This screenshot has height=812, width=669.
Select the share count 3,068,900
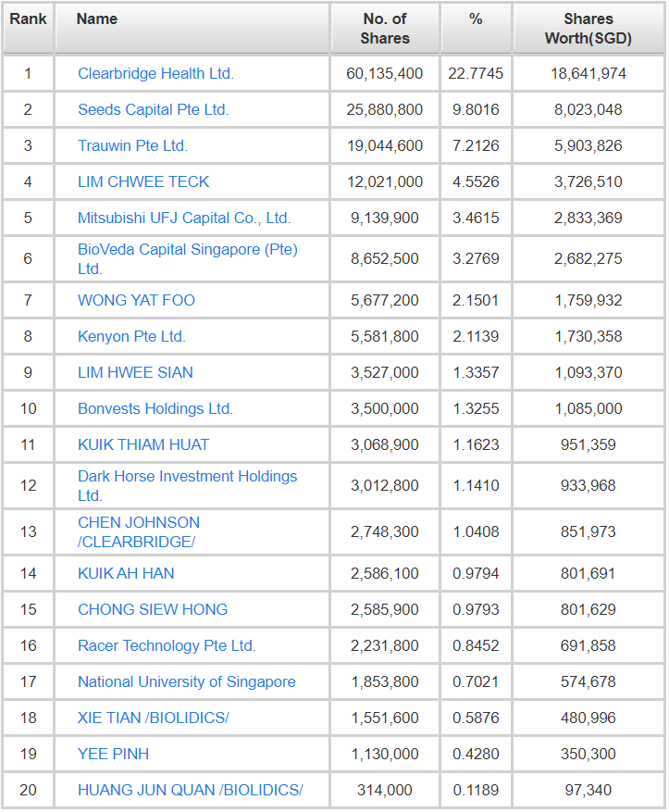point(384,444)
